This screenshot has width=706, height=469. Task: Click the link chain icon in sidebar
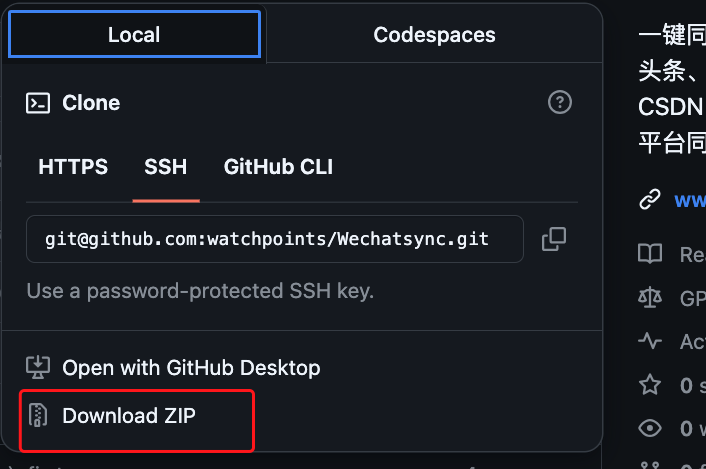coord(650,199)
